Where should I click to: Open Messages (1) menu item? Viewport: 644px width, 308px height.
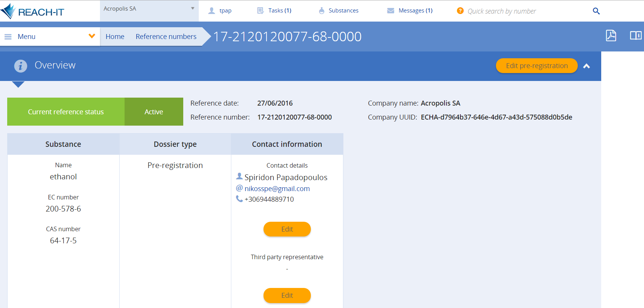click(x=415, y=11)
